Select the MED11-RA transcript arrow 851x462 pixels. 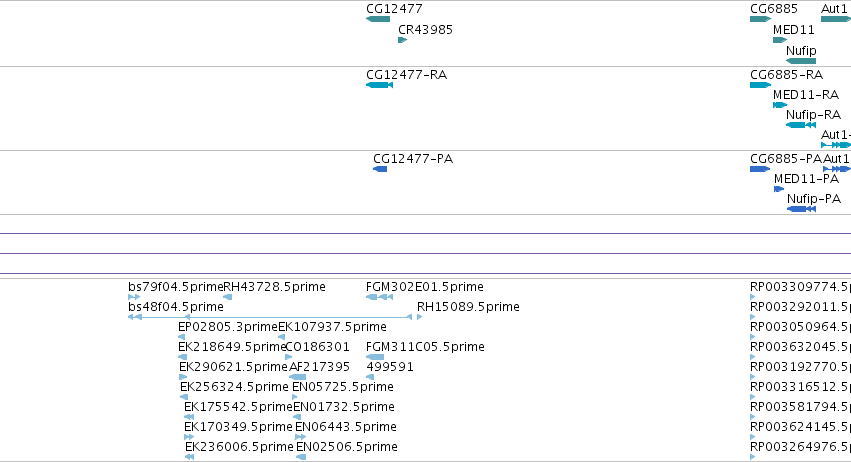[780, 105]
